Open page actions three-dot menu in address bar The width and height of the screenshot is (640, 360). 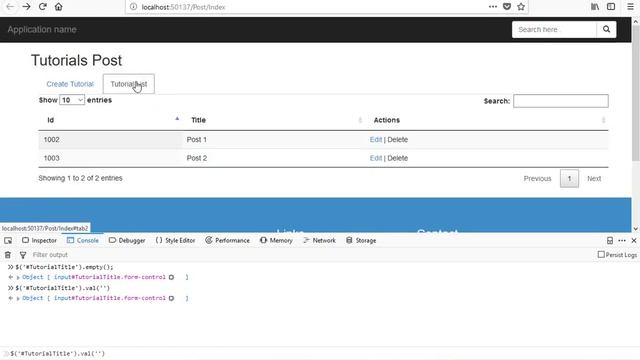point(493,7)
